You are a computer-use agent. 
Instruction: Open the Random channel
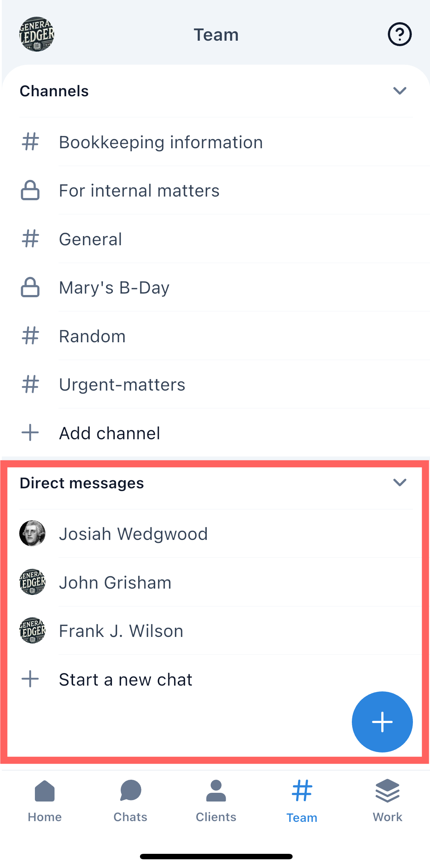92,336
